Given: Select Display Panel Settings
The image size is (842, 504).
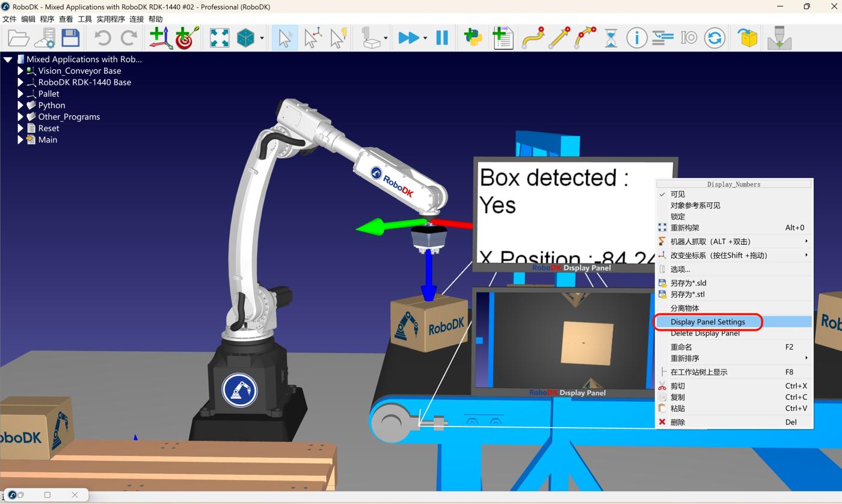Looking at the screenshot, I should pyautogui.click(x=707, y=322).
